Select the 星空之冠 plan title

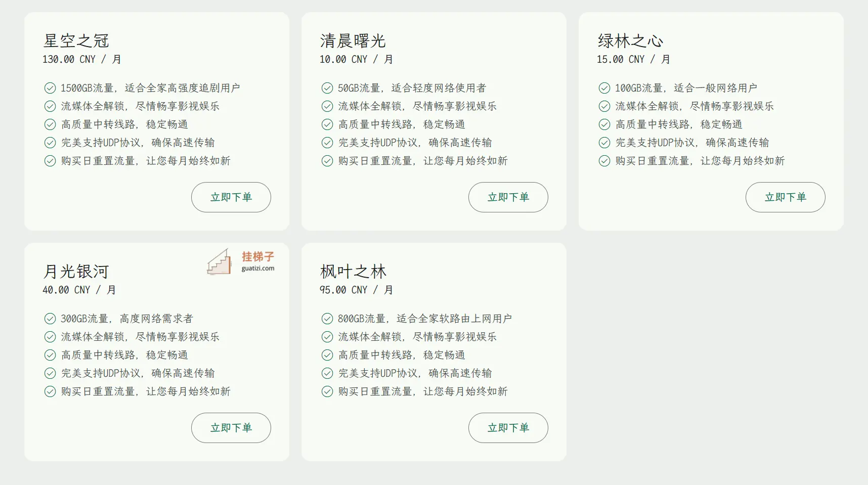(76, 40)
